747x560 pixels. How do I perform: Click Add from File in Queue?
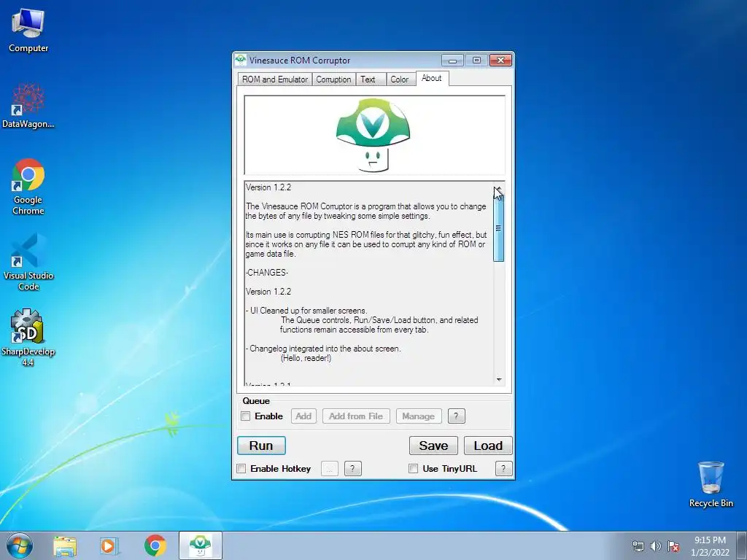[x=356, y=416]
